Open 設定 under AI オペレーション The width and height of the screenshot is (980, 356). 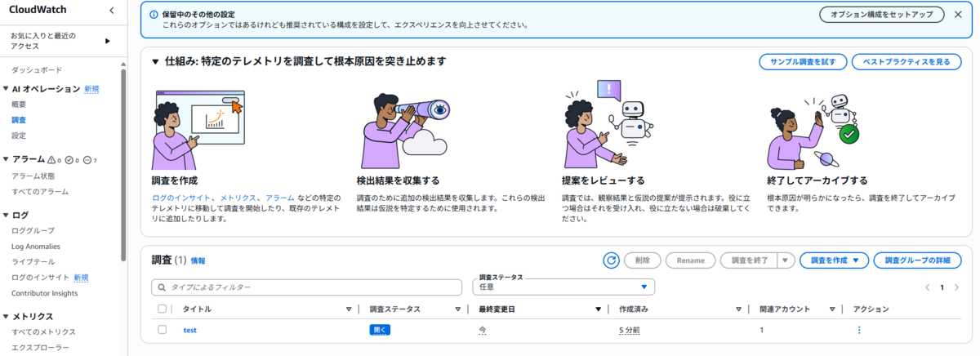(19, 136)
